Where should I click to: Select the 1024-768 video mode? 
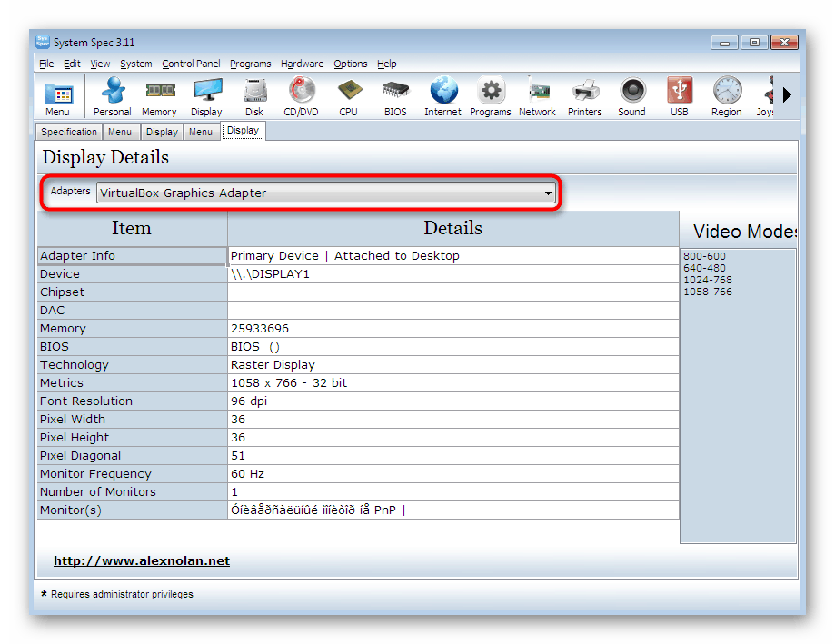click(x=707, y=280)
